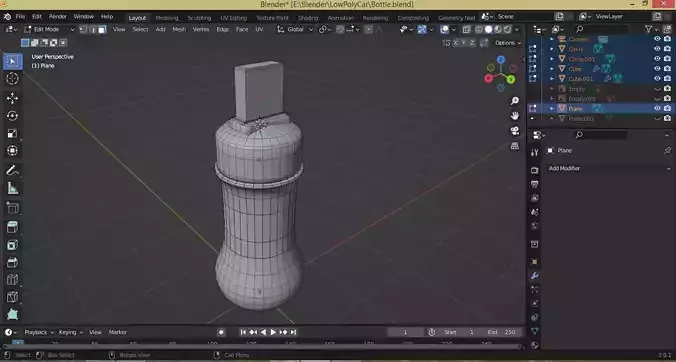Switch to the Sculpting workspace tab
Image resolution: width=676 pixels, height=362 pixels.
[x=199, y=18]
